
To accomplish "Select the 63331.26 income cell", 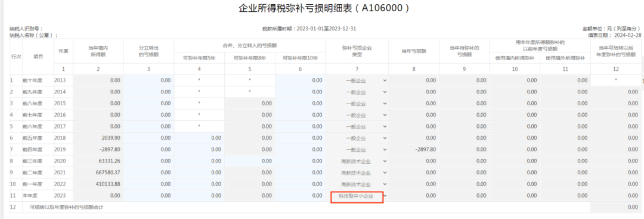I will (98, 161).
